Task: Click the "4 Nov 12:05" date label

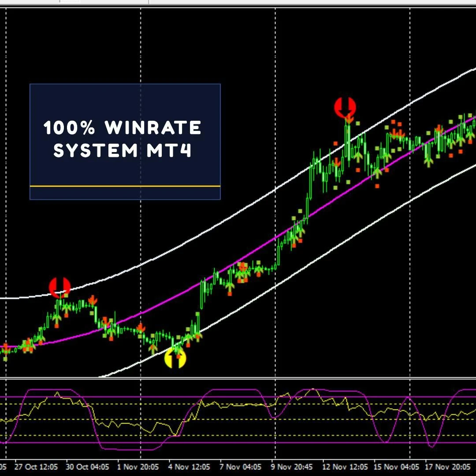Action: tap(190, 466)
